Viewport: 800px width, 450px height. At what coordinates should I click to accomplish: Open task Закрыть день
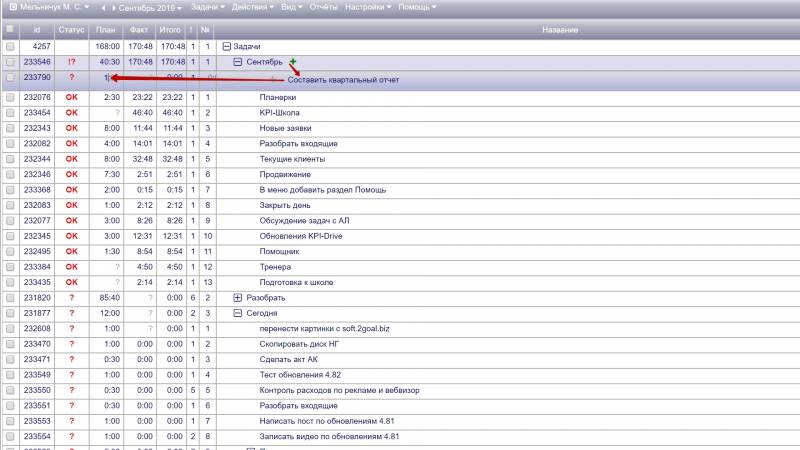285,205
